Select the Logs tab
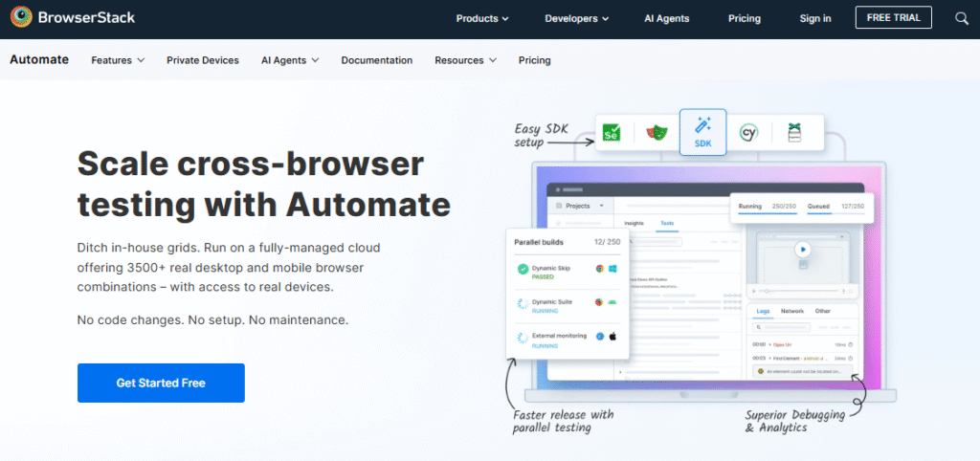 (763, 311)
